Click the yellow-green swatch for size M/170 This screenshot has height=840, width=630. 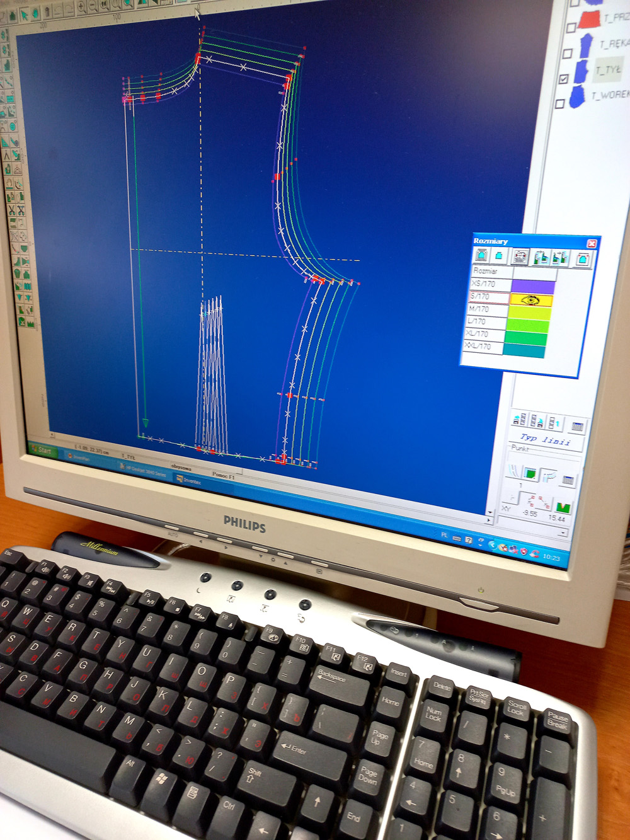pos(530,313)
